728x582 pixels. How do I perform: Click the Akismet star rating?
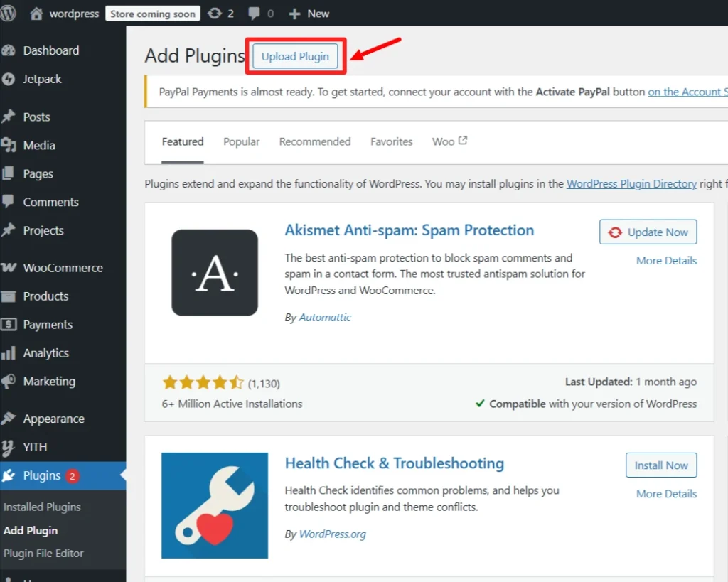(203, 383)
